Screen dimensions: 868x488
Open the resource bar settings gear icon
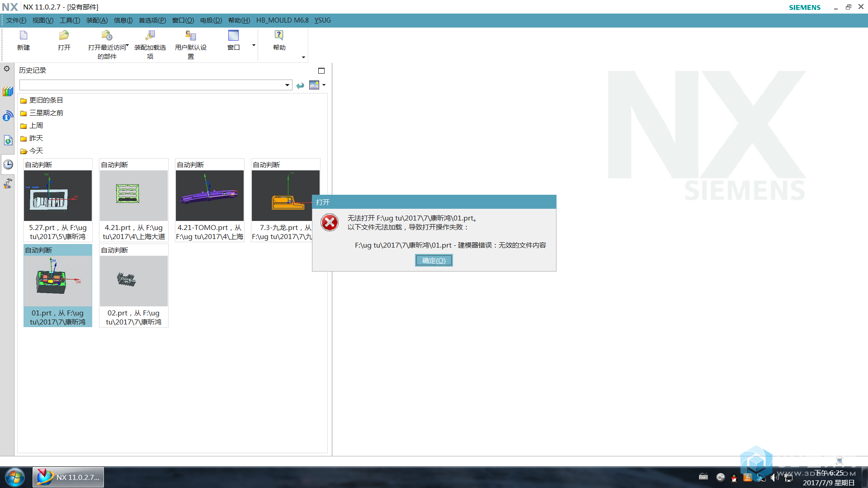[7, 69]
